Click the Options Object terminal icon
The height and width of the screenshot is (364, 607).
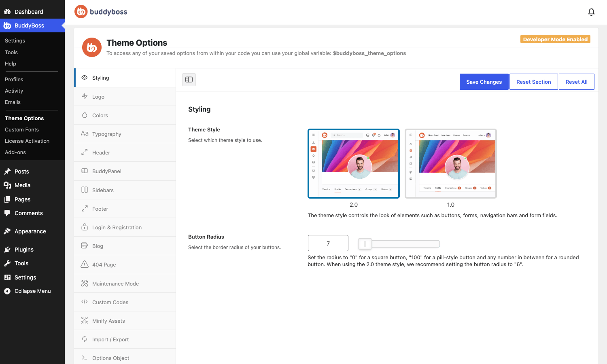click(85, 358)
